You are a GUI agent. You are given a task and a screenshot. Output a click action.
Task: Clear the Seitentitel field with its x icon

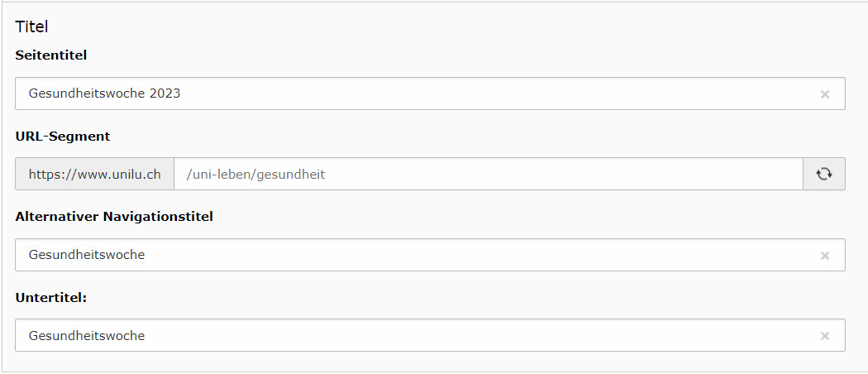pos(825,94)
